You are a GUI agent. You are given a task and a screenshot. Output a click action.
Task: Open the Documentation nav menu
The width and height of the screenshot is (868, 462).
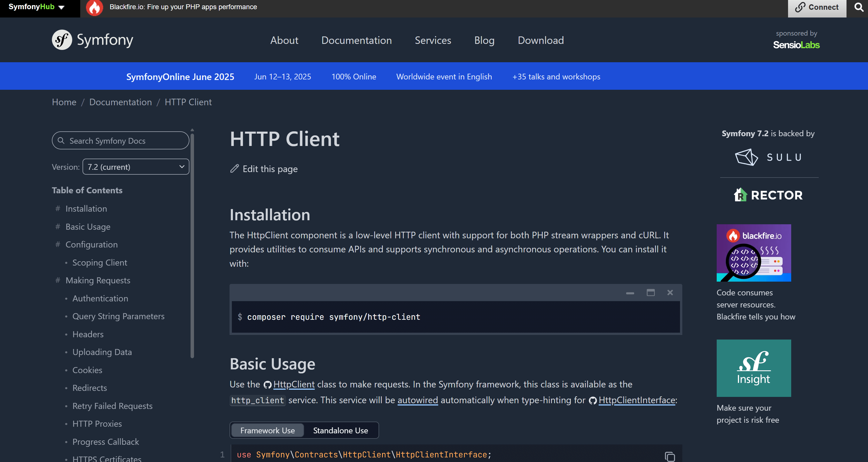(x=356, y=40)
